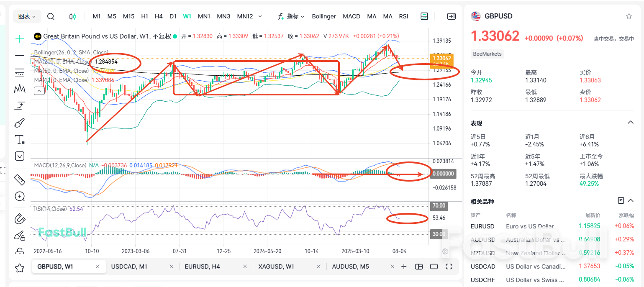Open chart settings gear
The height and width of the screenshot is (287, 644).
pyautogui.click(x=445, y=251)
